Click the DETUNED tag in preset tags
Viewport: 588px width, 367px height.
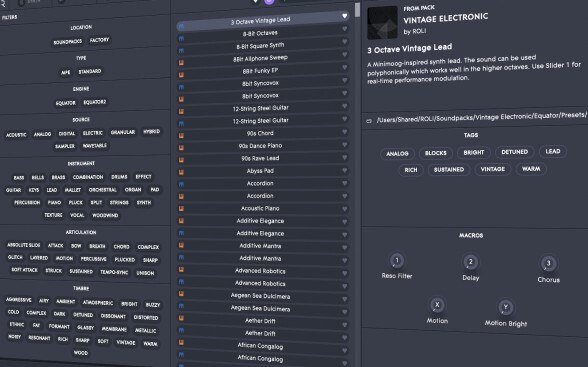pos(514,152)
